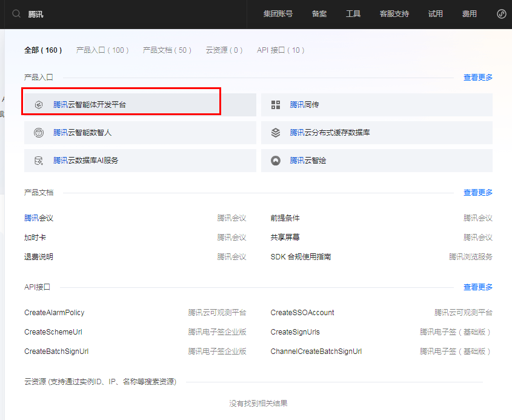This screenshot has width=512, height=420.
Task: Switch to 云资源 (0) tab
Action: [224, 50]
